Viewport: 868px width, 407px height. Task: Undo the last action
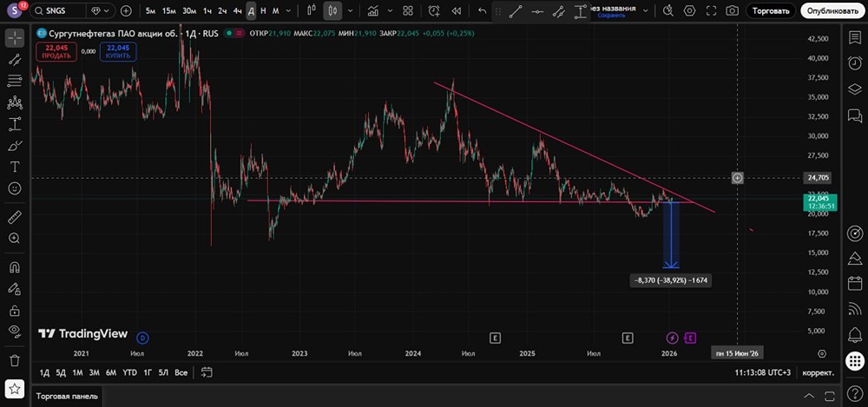click(482, 10)
